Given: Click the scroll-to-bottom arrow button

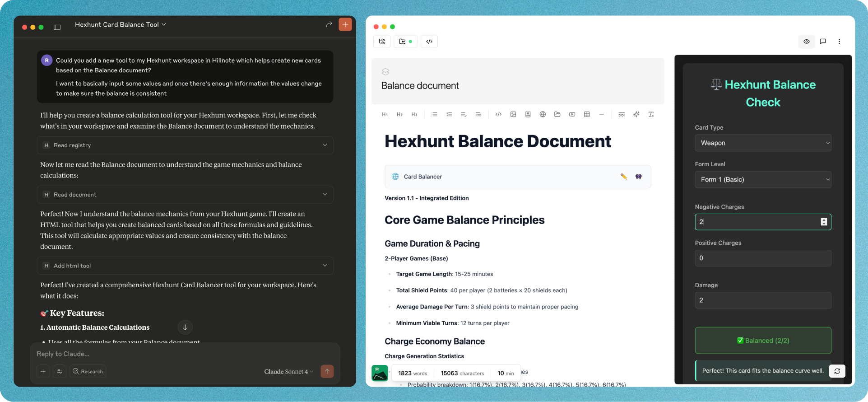Looking at the screenshot, I should point(185,327).
